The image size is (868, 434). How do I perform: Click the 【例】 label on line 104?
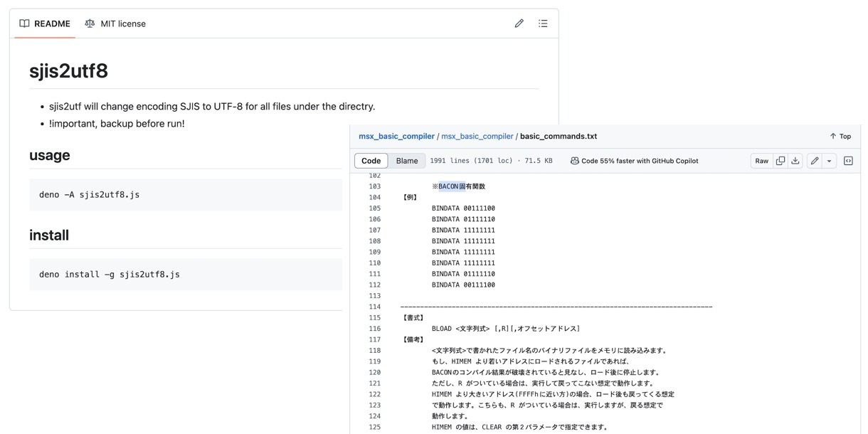click(411, 197)
